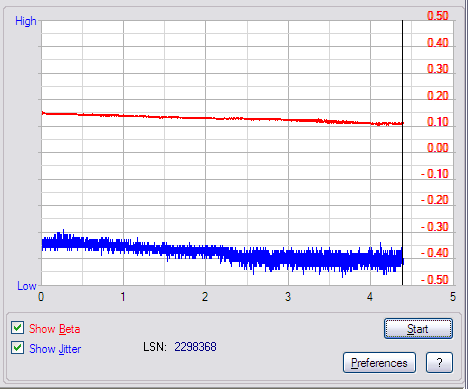Click the x-axis label 0
Screen dimensions: 468x389
pos(41,296)
